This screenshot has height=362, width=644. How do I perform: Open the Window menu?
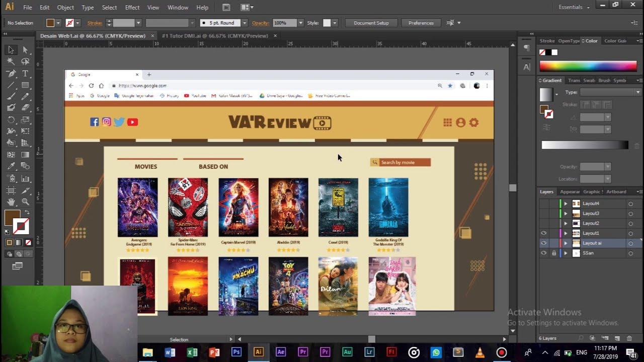178,8
